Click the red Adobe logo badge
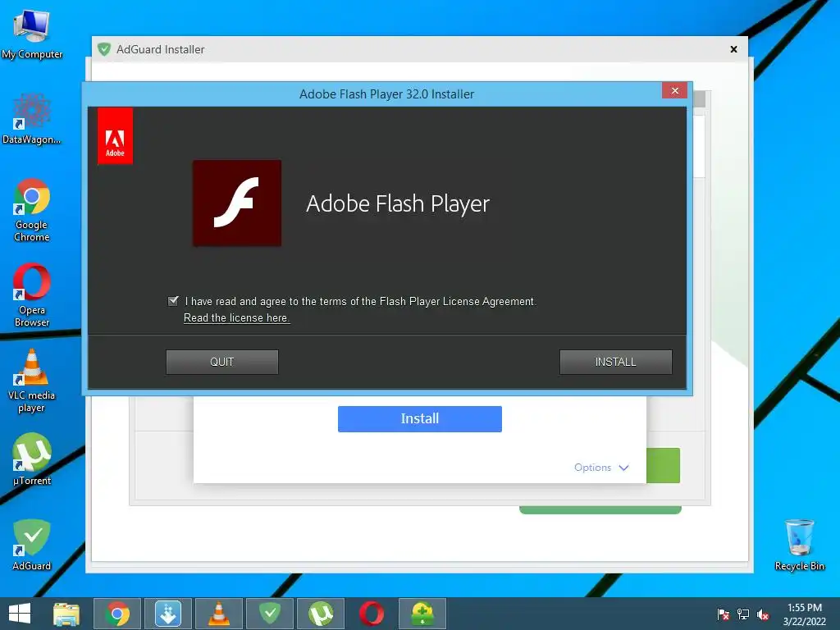 (x=115, y=136)
